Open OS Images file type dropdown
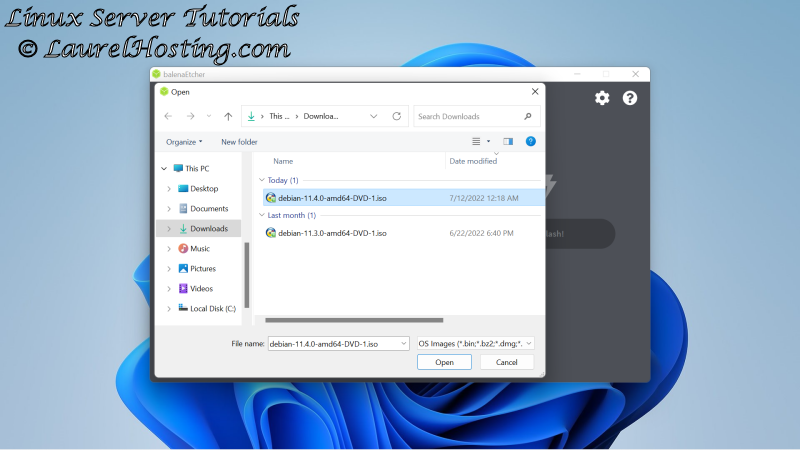Image resolution: width=800 pixels, height=450 pixels. coord(476,343)
